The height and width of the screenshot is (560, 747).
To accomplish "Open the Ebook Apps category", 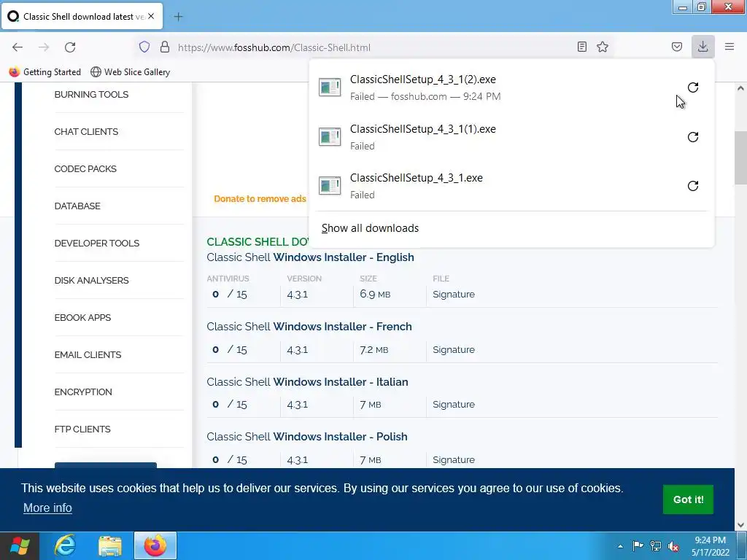I will pos(82,317).
